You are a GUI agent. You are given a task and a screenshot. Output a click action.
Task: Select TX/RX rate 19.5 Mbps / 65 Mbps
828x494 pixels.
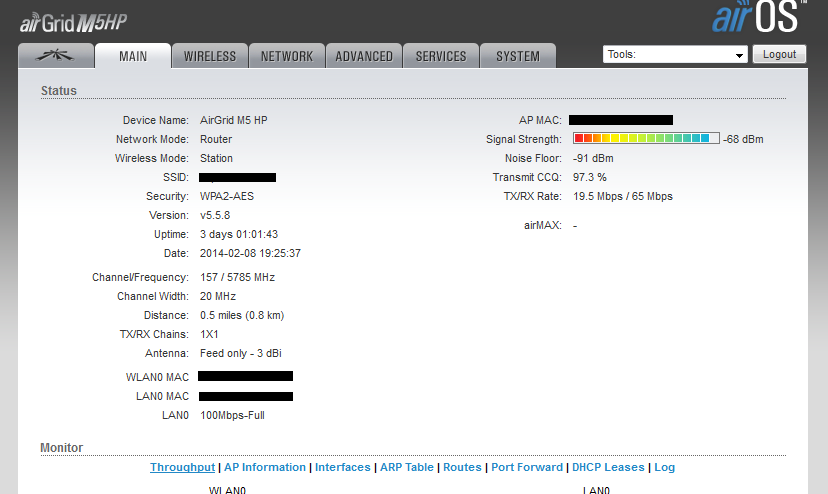[x=623, y=197]
